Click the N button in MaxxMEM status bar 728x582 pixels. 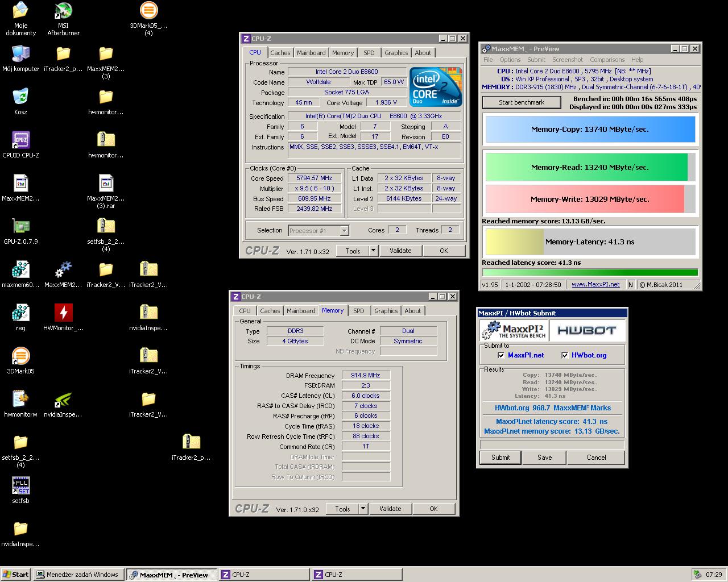[x=631, y=285]
